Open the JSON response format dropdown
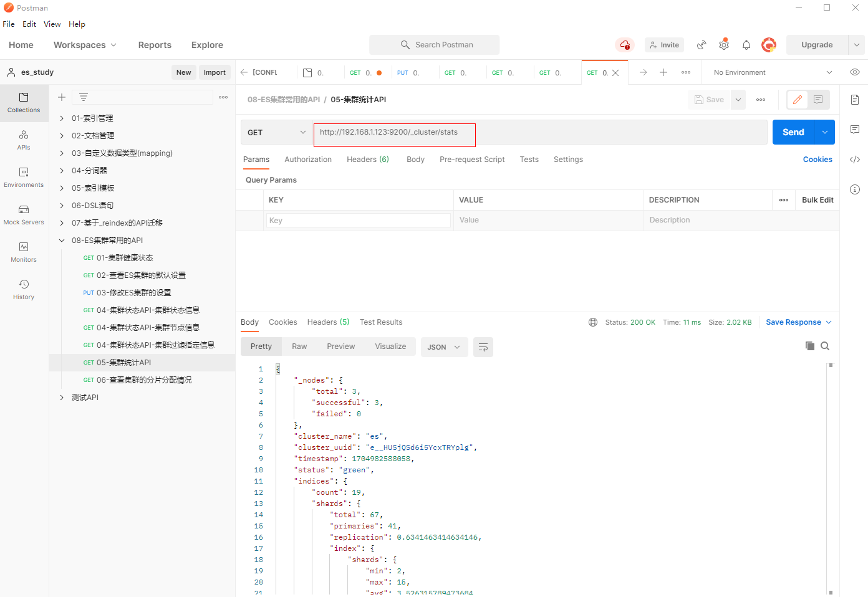The image size is (868, 597). (443, 347)
